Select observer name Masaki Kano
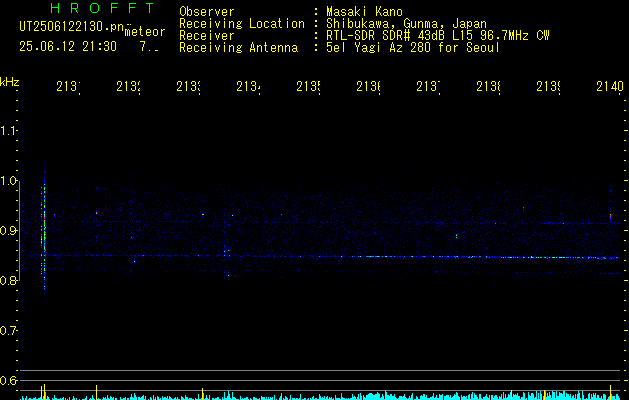The image size is (629, 400). 364,12
